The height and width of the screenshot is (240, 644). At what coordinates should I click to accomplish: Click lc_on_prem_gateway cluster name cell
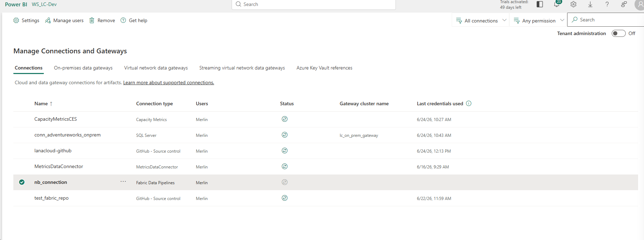click(359, 135)
